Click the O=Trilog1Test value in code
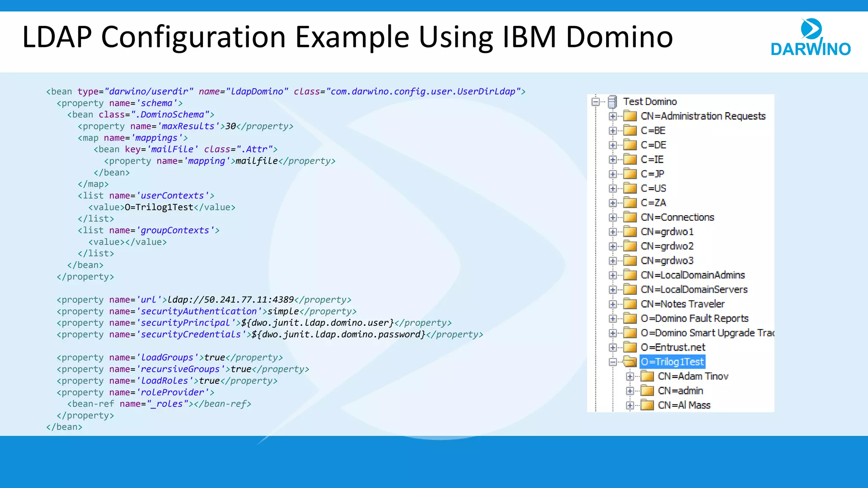The image size is (868, 488). tap(159, 207)
